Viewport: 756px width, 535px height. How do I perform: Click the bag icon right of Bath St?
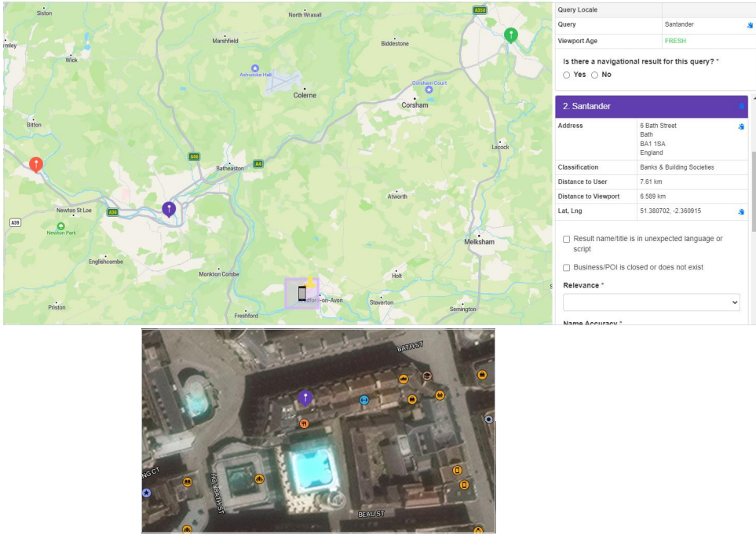[482, 375]
